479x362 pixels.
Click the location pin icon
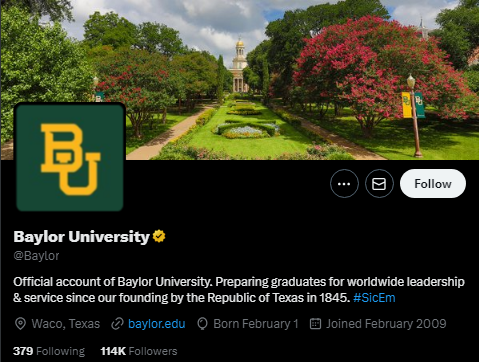click(20, 324)
